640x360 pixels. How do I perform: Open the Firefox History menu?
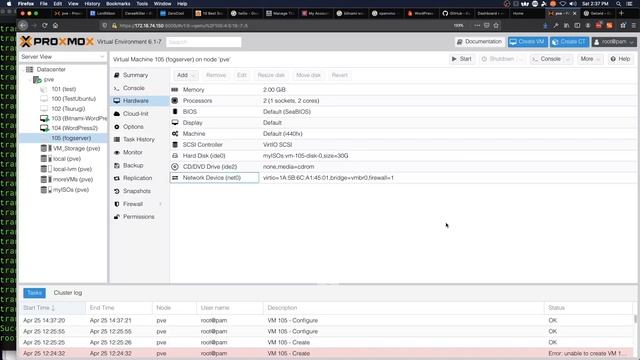pos(92,4)
